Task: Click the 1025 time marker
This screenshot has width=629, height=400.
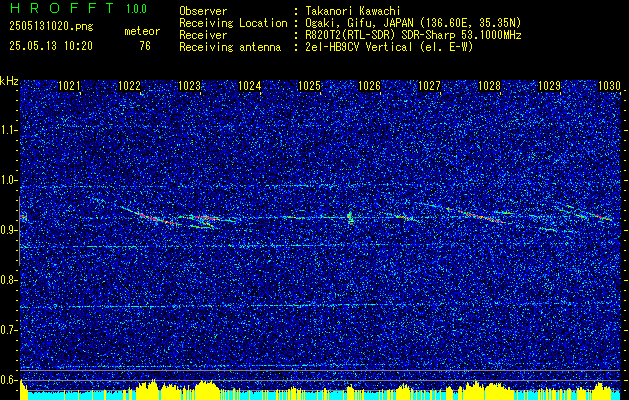Action: (x=310, y=85)
